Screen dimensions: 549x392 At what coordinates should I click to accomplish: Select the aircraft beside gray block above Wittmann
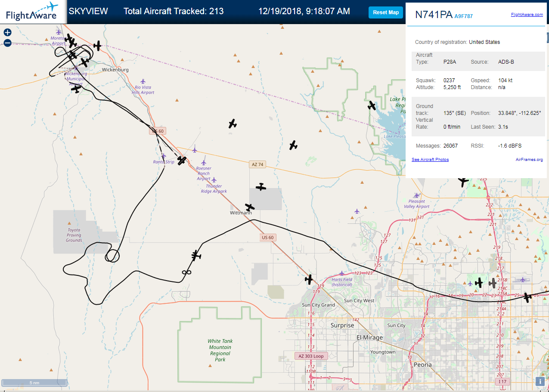tap(261, 187)
